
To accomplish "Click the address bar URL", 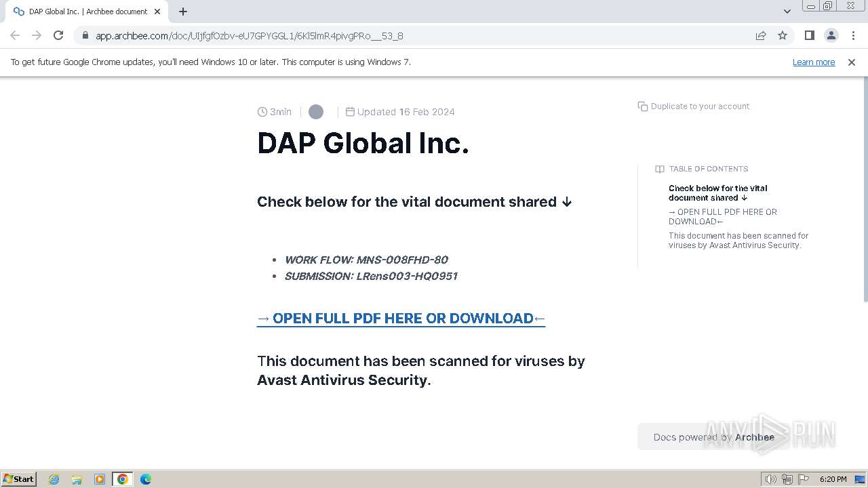I will coord(250,36).
